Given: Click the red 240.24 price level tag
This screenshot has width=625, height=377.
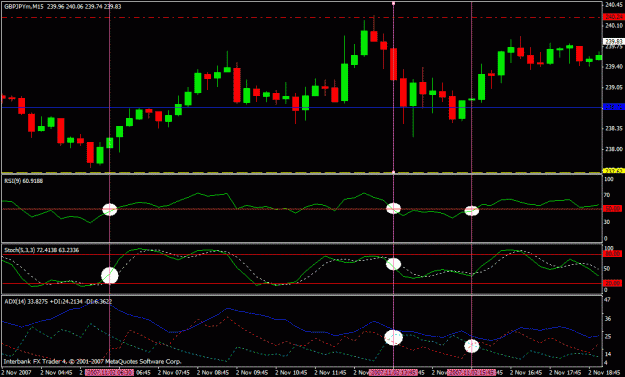Looking at the screenshot, I should (614, 17).
